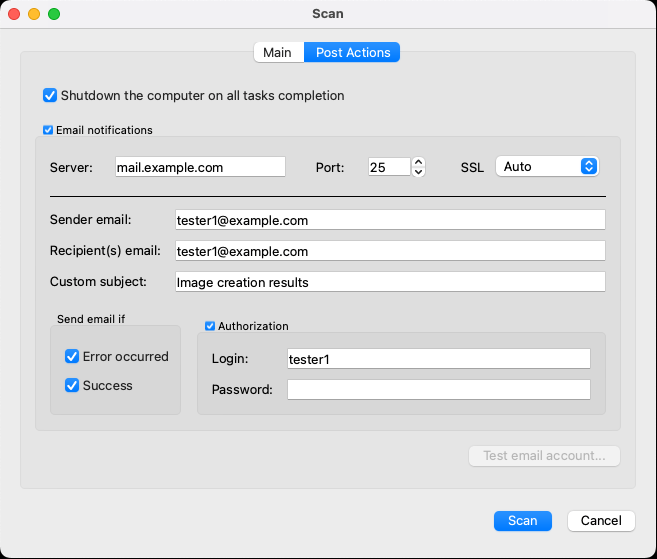Click the Custom subject field
The image size is (657, 559).
click(390, 282)
